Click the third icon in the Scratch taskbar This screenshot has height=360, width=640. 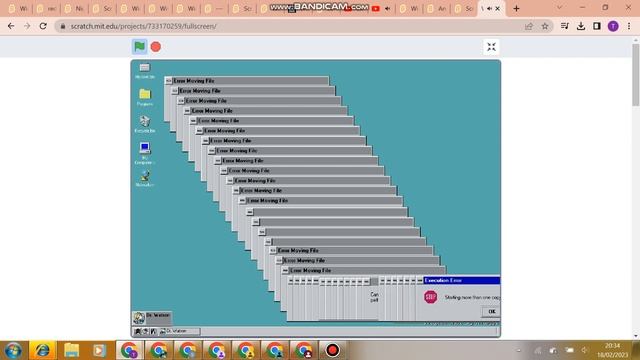click(153, 331)
